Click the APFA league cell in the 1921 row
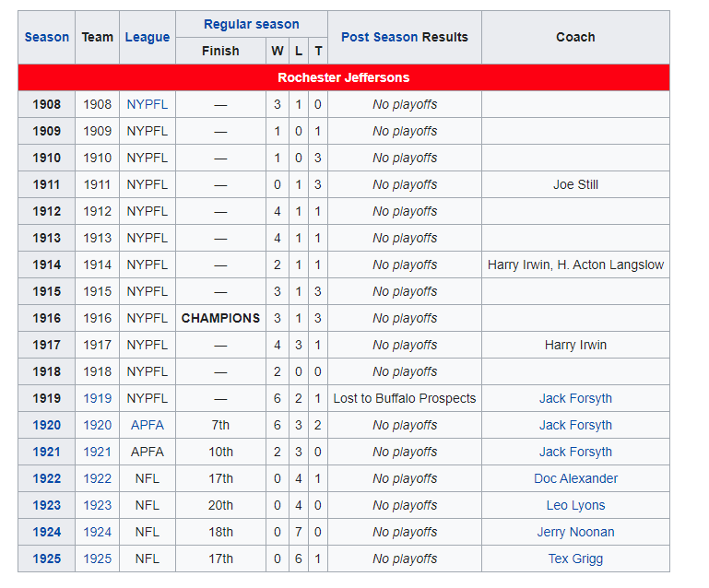Viewport: 709px width, 588px height. [x=147, y=452]
